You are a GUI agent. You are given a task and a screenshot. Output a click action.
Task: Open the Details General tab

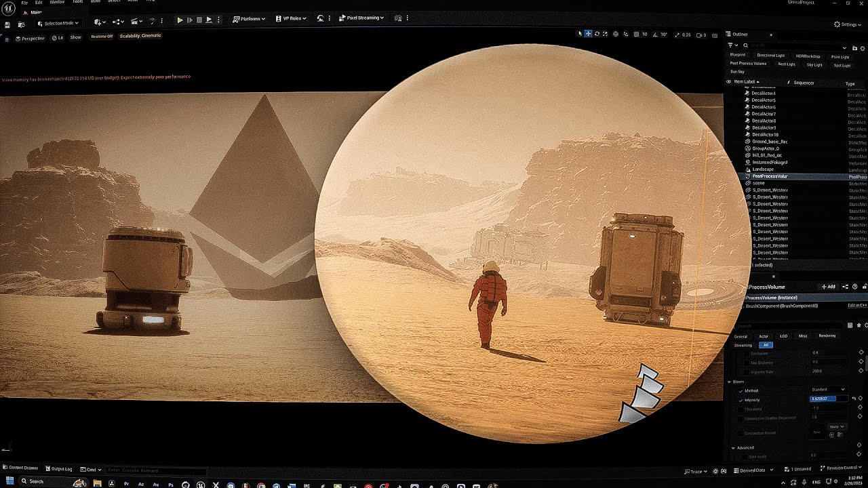point(741,336)
